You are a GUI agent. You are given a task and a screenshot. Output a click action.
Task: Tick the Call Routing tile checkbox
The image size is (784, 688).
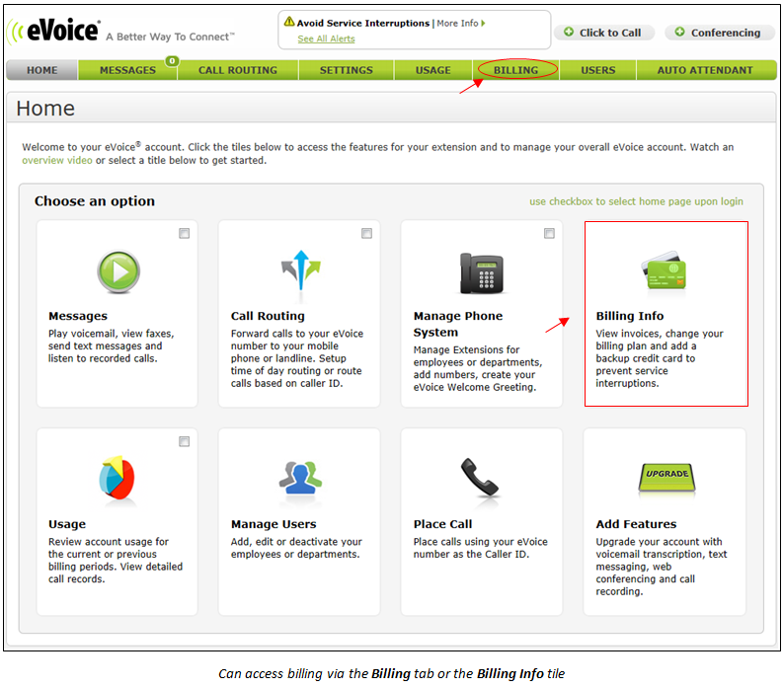[366, 234]
